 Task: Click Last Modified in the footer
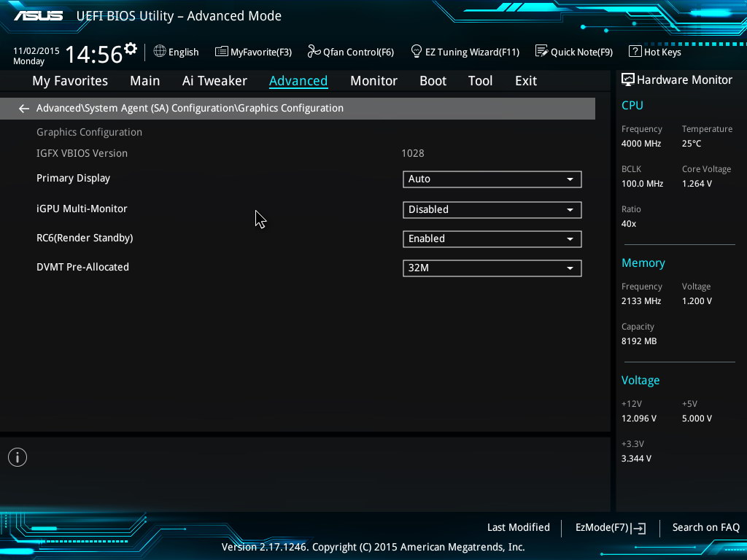[519, 528]
